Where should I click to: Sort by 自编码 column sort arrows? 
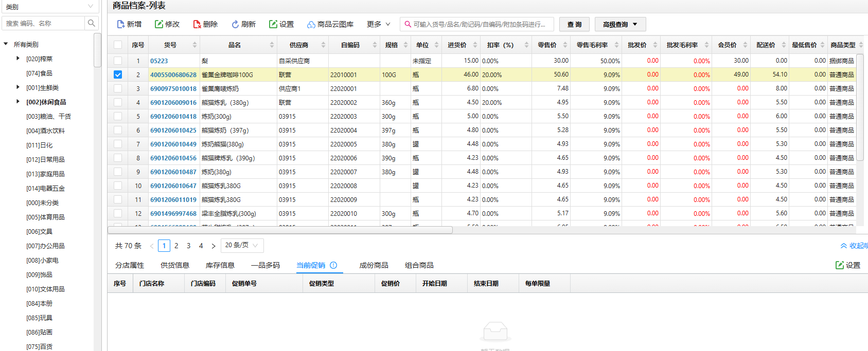click(x=375, y=45)
